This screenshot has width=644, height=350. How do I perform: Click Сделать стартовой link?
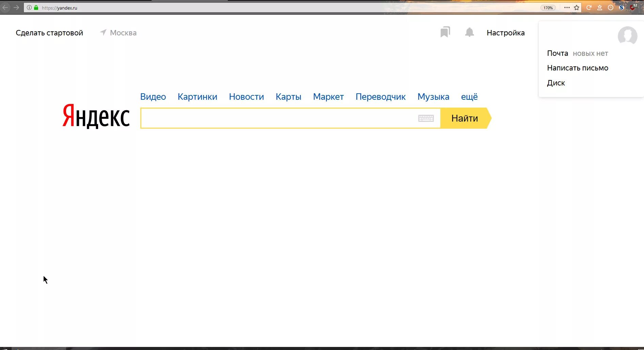pos(49,33)
